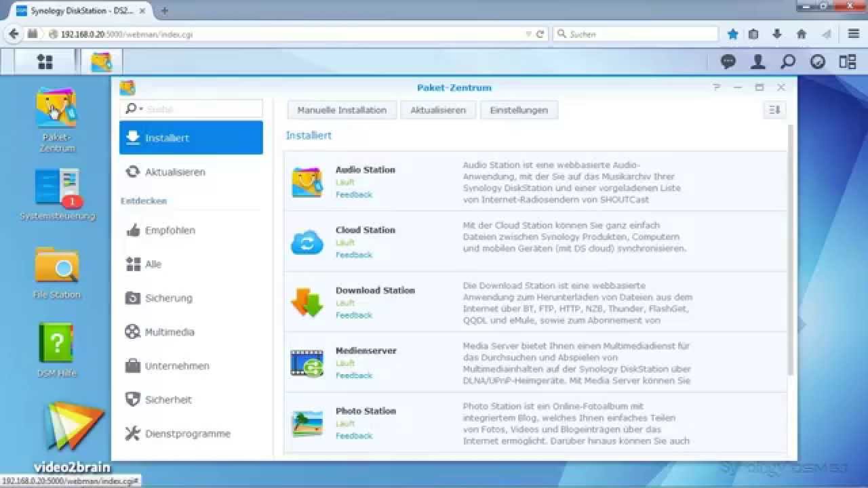Open DSM notifications speech bubble icon
Image resolution: width=868 pixels, height=488 pixels.
pyautogui.click(x=728, y=62)
